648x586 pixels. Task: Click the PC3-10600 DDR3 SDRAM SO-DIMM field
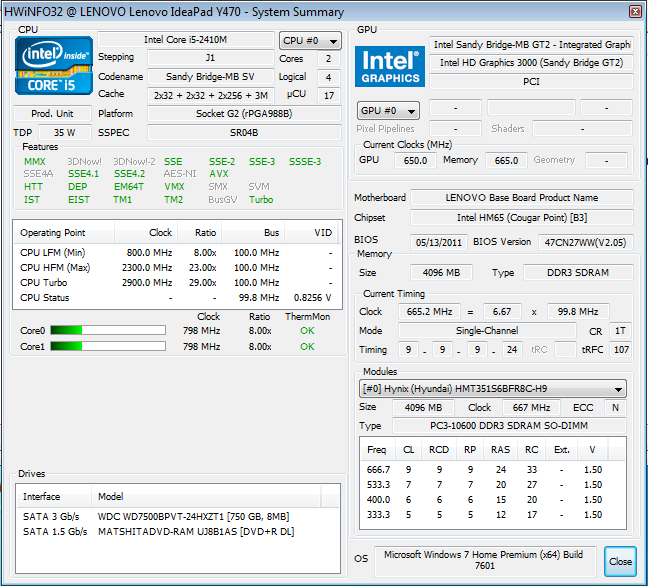click(509, 425)
